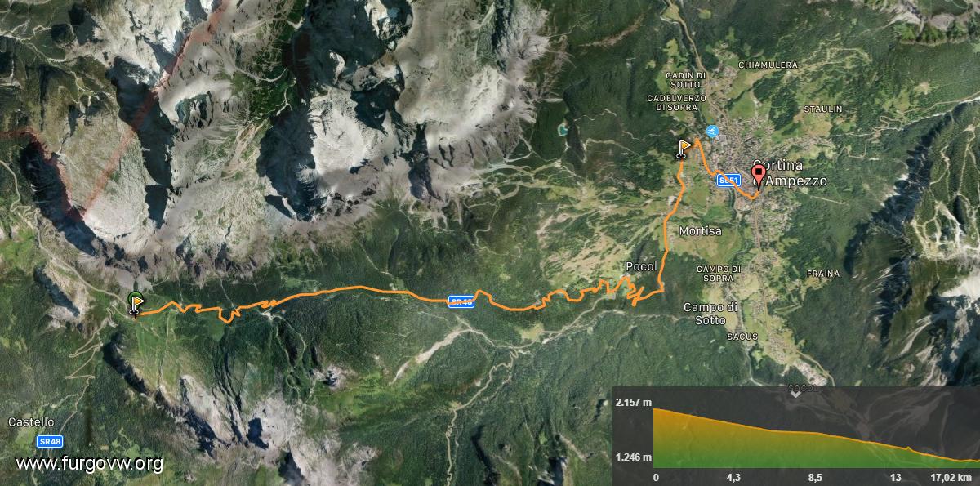Click the SR48 road badge near Castello

click(x=50, y=441)
